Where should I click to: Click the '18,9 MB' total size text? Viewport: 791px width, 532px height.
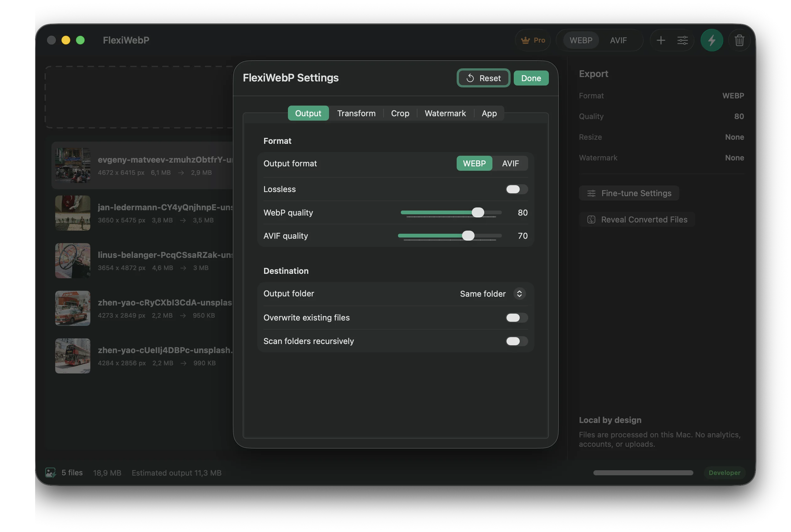click(107, 473)
